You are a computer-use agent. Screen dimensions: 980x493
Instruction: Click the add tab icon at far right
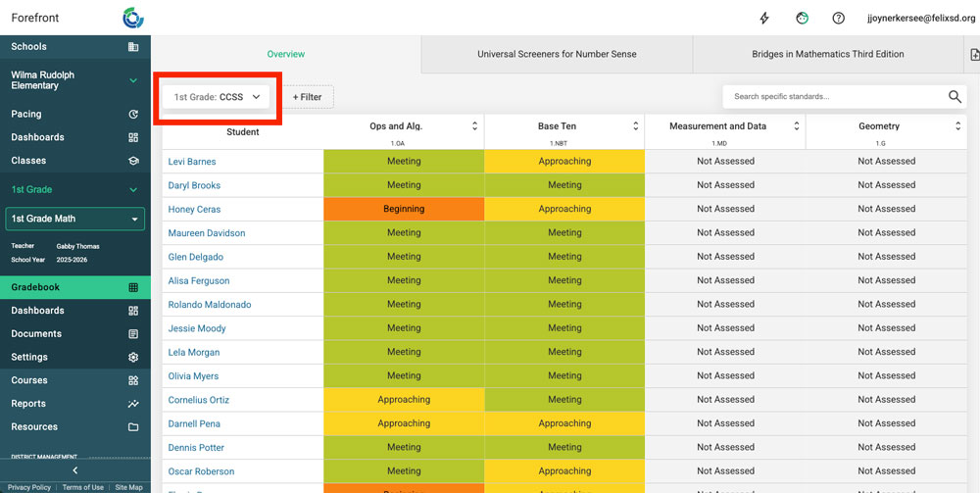click(x=972, y=55)
